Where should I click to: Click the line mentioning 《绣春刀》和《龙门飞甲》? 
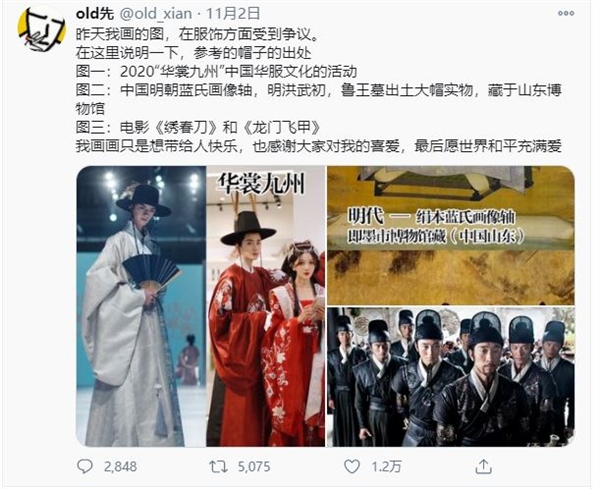click(x=198, y=127)
